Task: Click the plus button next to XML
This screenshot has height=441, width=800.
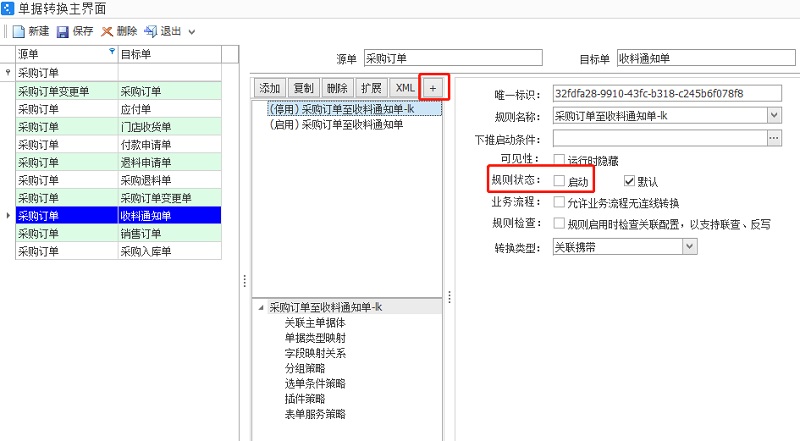Action: (x=433, y=87)
